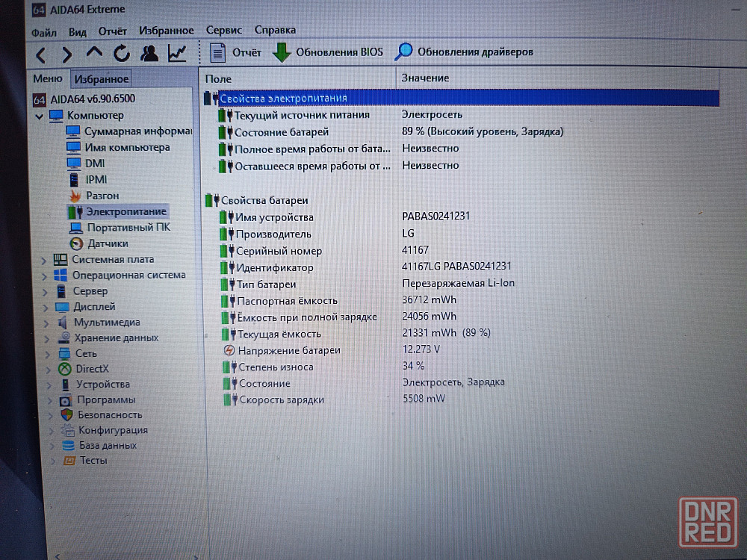Select Электропитание in the tree
Viewport: 747px width, 560px height.
126,211
